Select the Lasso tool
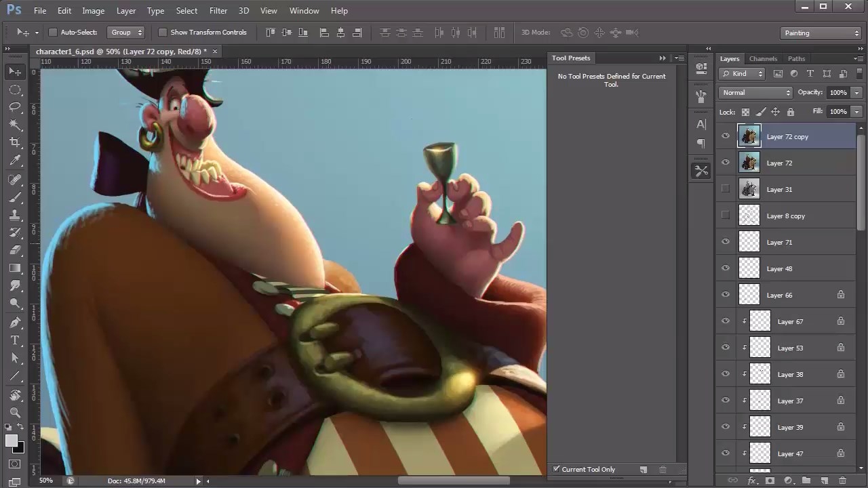This screenshot has height=488, width=868. point(15,107)
